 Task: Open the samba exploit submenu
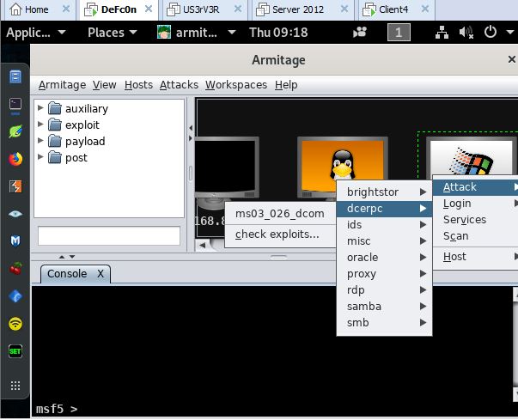[x=385, y=307]
